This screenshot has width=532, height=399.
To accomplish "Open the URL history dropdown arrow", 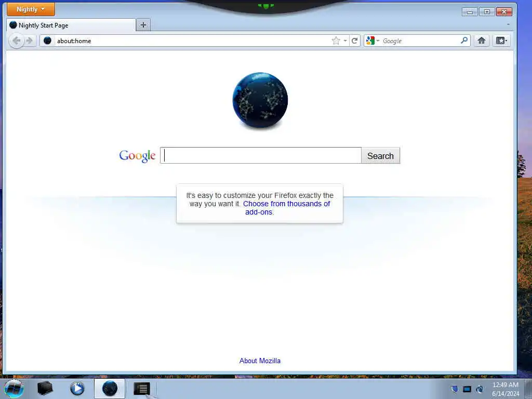I will pos(345,41).
